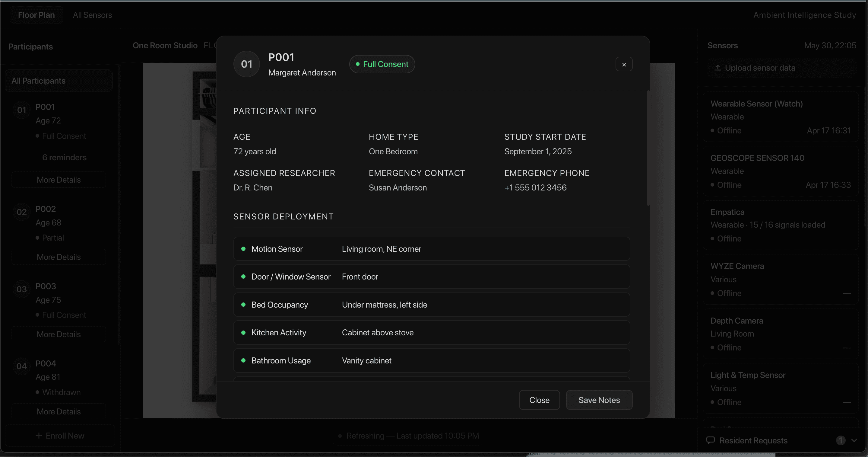
Task: Click the Close button in the dialog footer
Action: (x=539, y=400)
